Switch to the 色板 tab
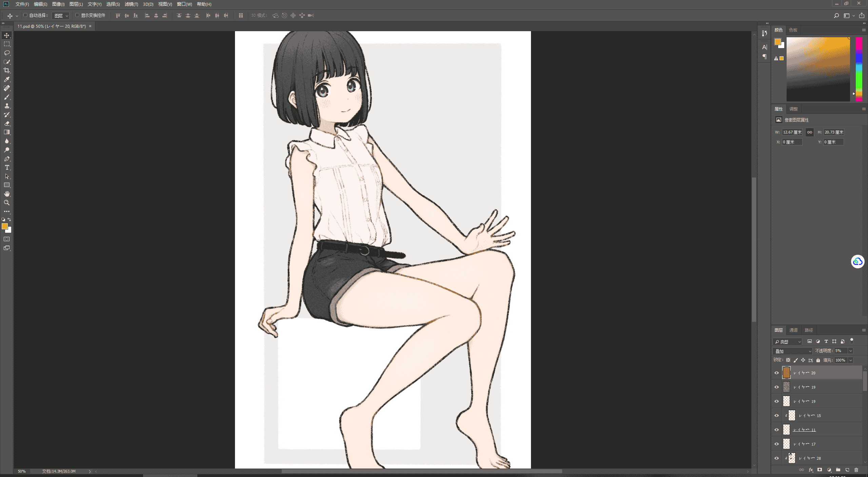868x477 pixels. (793, 30)
